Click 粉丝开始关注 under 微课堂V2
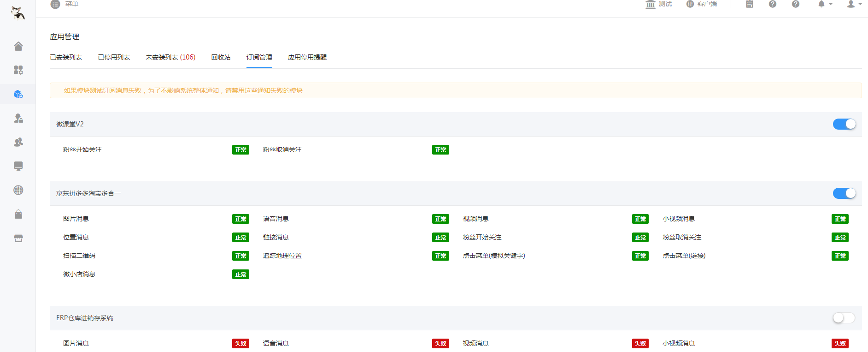This screenshot has height=352, width=868. [82, 149]
